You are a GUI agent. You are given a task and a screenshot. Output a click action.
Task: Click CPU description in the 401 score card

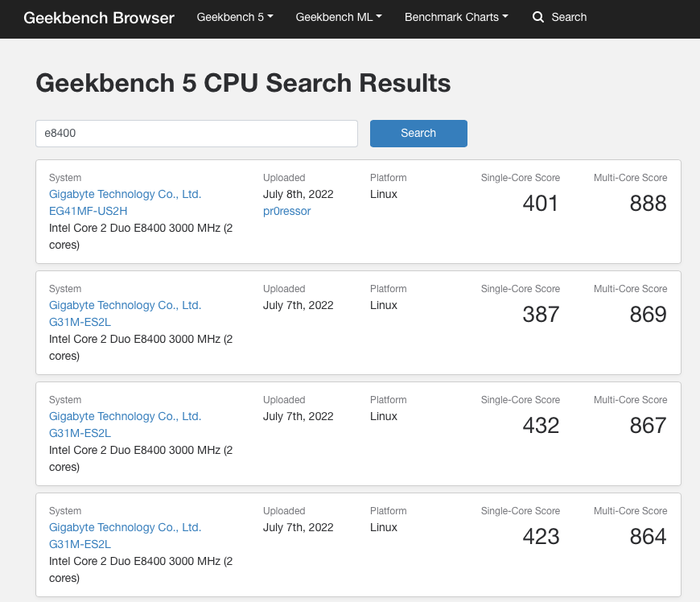pyautogui.click(x=141, y=237)
